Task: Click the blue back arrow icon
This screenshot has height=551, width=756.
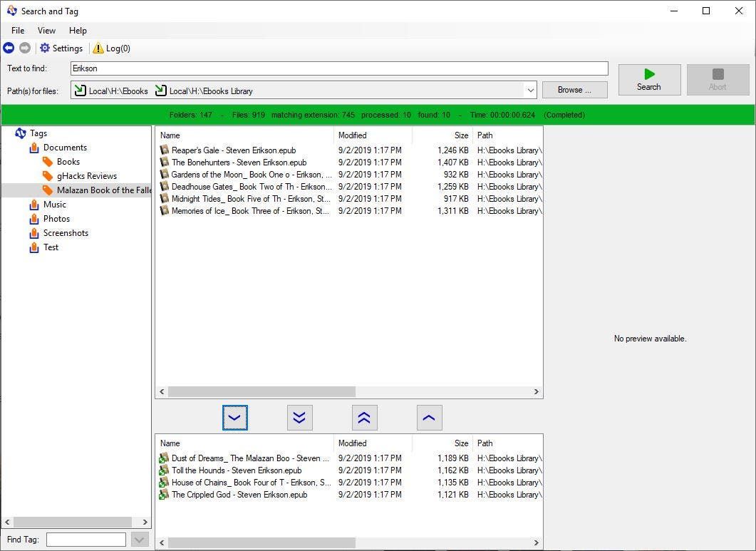Action: point(9,48)
